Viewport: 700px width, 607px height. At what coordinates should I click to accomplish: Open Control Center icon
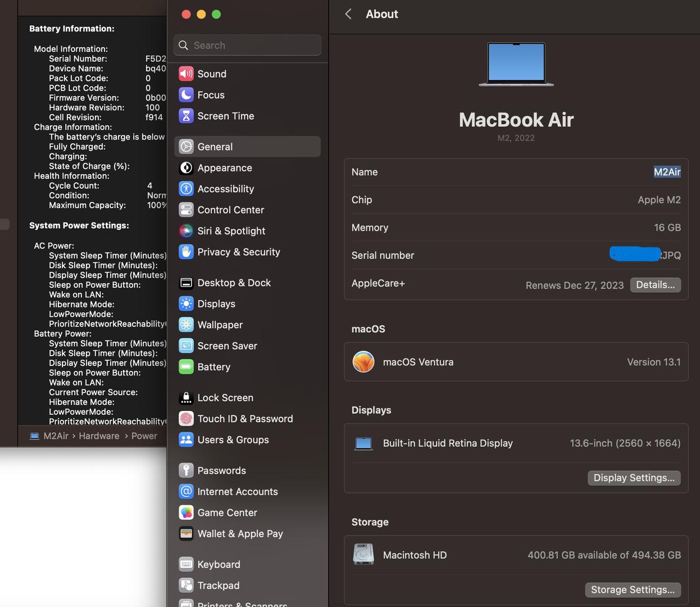tap(186, 210)
